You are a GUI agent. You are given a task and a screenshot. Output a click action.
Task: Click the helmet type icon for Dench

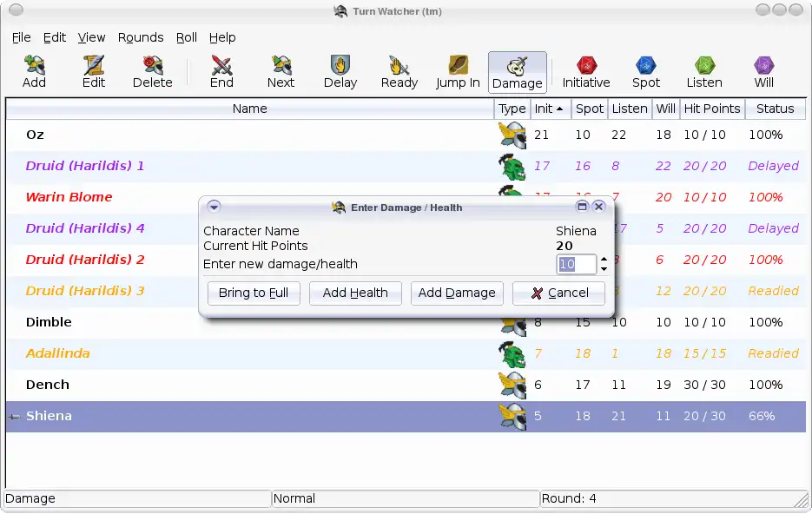click(512, 385)
